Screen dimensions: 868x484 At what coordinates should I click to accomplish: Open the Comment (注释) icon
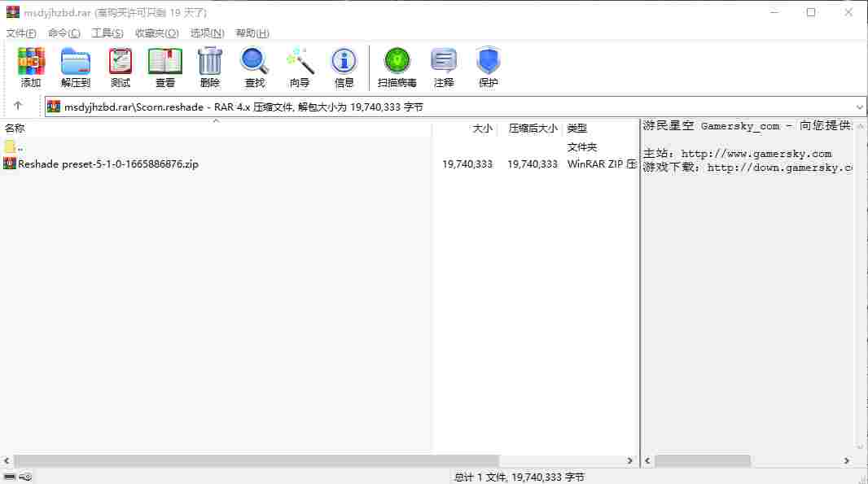tap(444, 67)
